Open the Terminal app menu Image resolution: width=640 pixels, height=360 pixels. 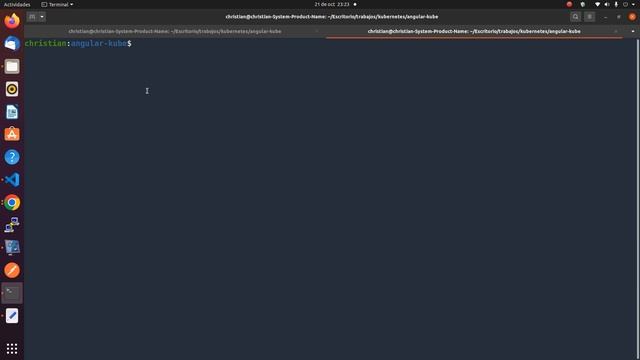(x=57, y=4)
